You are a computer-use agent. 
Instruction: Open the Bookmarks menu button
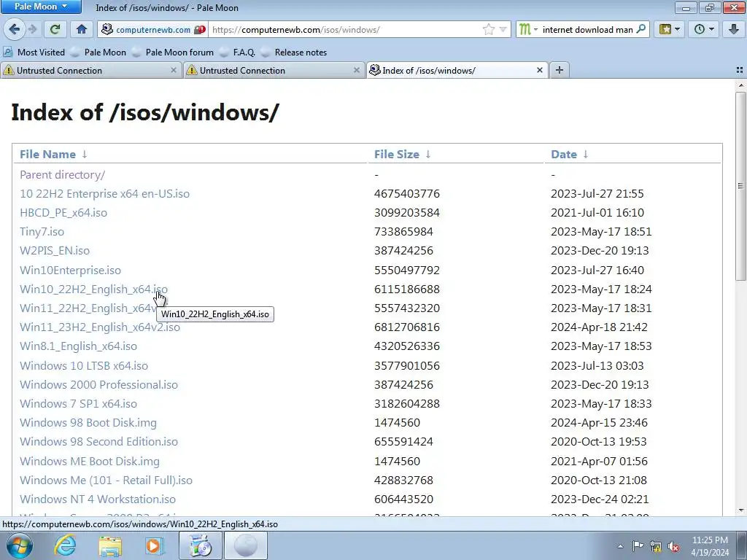click(x=670, y=29)
